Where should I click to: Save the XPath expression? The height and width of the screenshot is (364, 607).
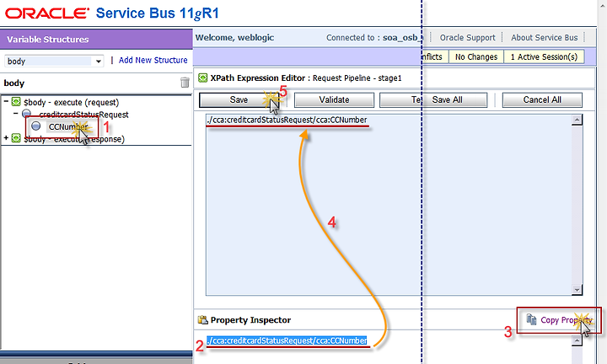coord(239,99)
